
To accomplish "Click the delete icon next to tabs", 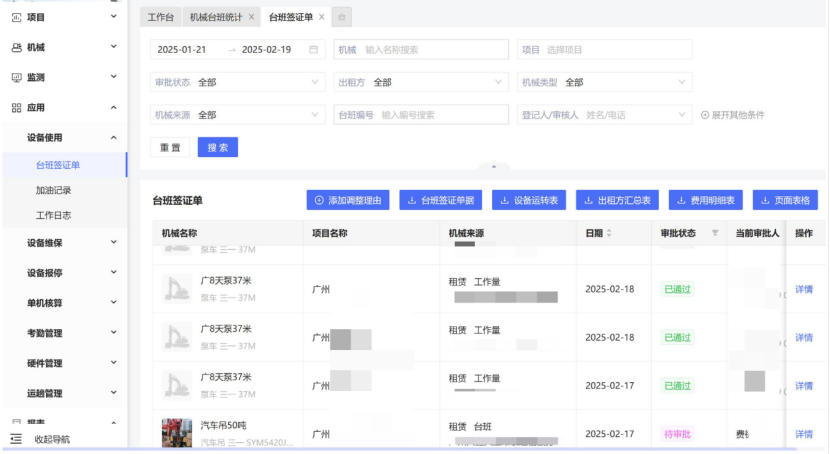I will point(342,17).
